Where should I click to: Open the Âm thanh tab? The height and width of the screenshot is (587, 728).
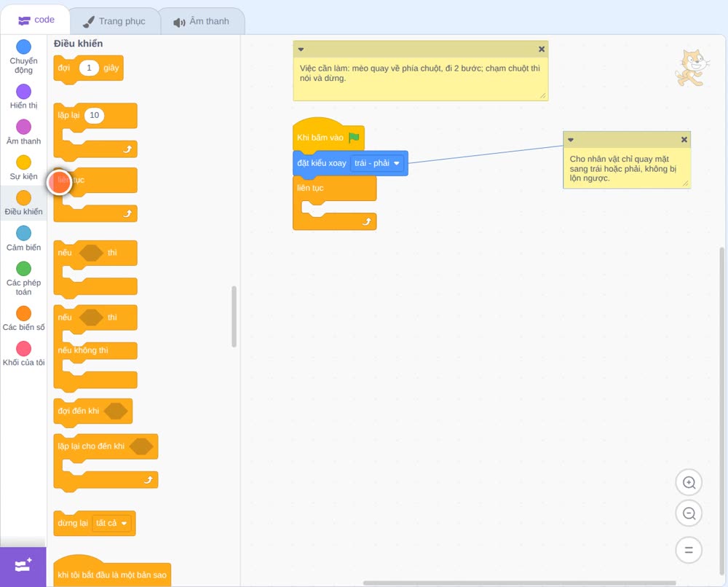point(202,21)
